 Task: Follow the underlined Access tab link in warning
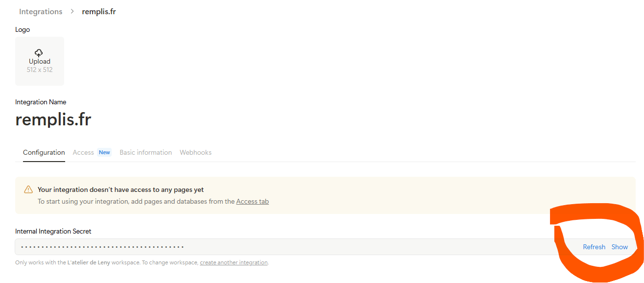tap(252, 201)
